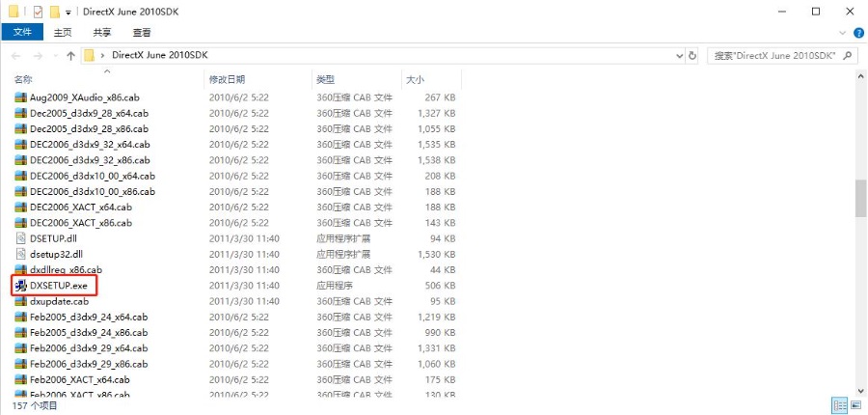Select the Feb2006_d3dx9_29_x86.cab file icon
Image resolution: width=868 pixels, height=415 pixels.
pyautogui.click(x=20, y=364)
